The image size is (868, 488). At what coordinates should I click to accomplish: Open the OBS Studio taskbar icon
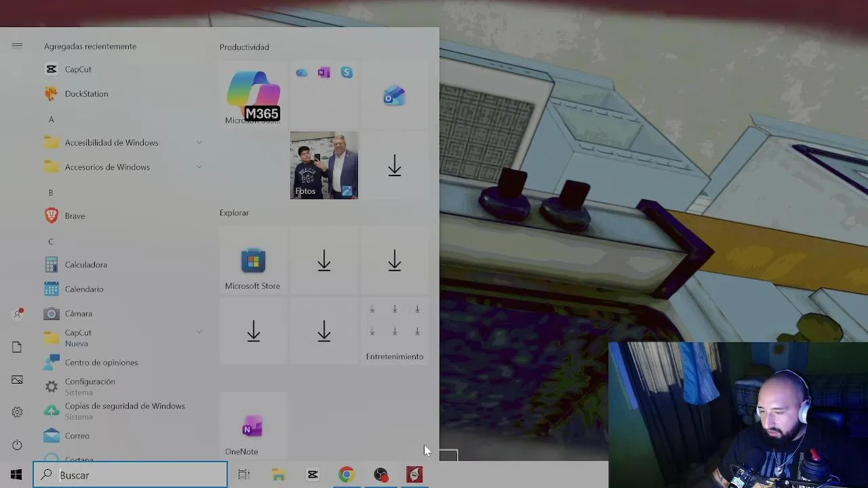point(380,474)
